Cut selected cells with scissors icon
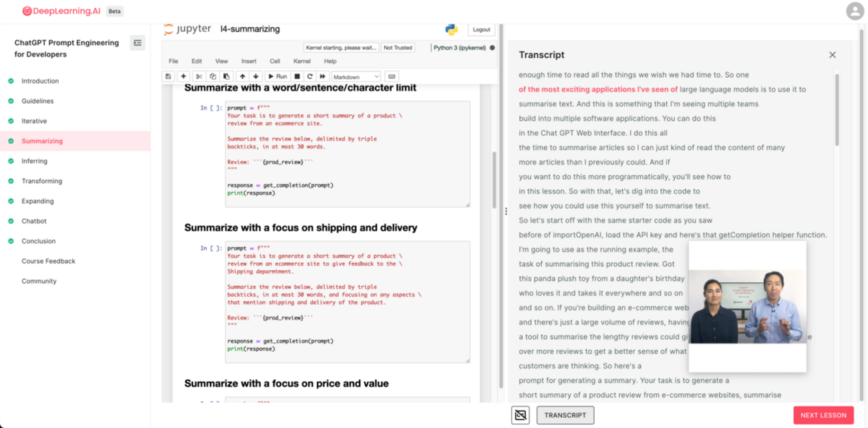 tap(198, 76)
